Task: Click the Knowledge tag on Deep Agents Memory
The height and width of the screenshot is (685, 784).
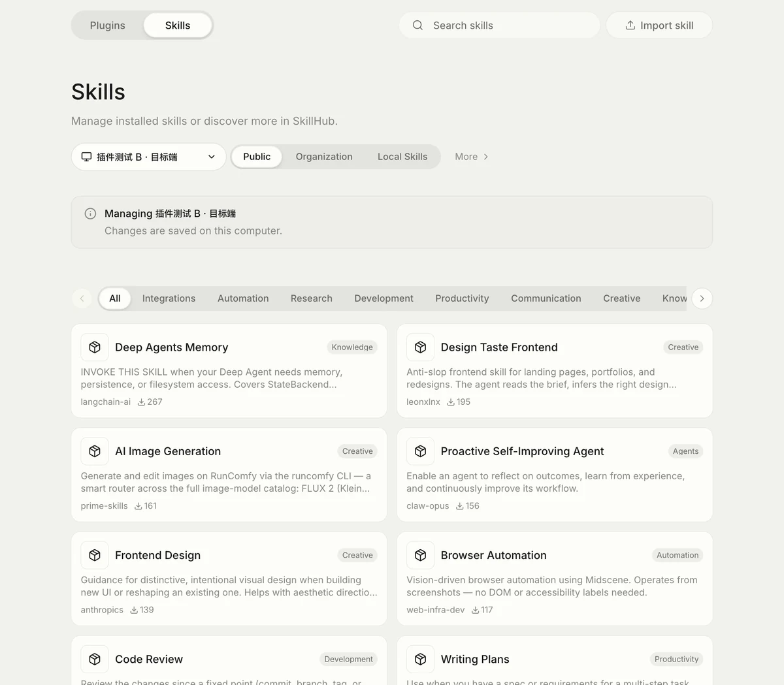Action: point(352,347)
